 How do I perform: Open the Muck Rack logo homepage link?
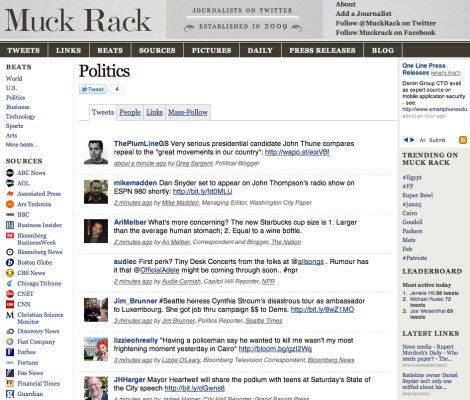click(x=78, y=21)
